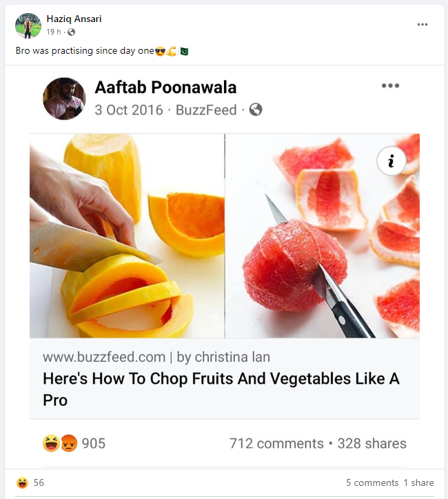The width and height of the screenshot is (448, 499).
Task: View who made the 1 share
Action: tap(419, 483)
